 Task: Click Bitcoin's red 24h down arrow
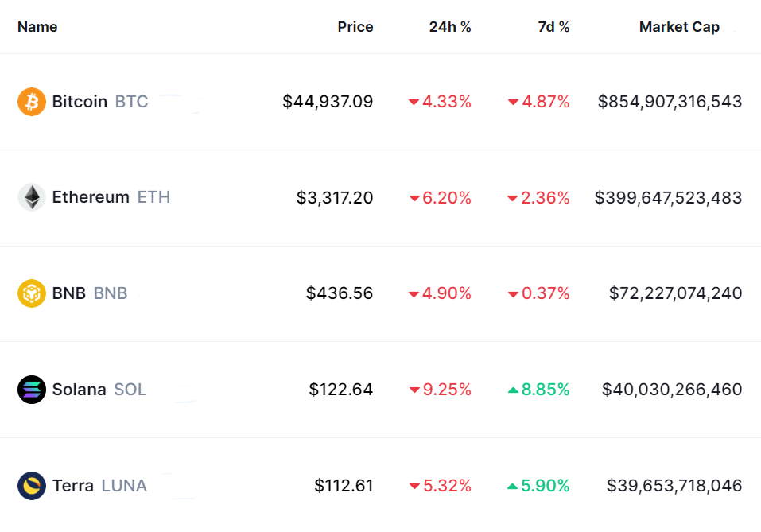(x=414, y=103)
